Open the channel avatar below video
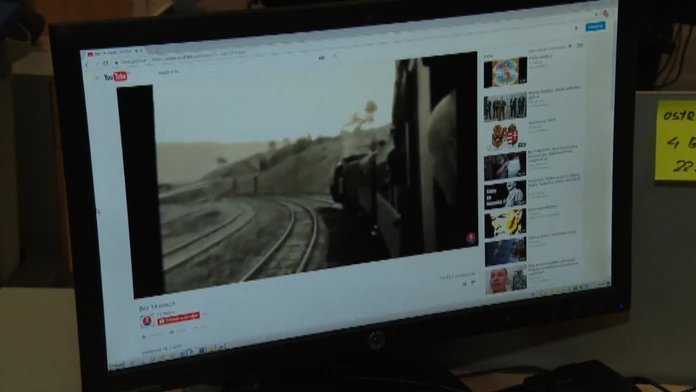The width and height of the screenshot is (696, 392). click(147, 321)
